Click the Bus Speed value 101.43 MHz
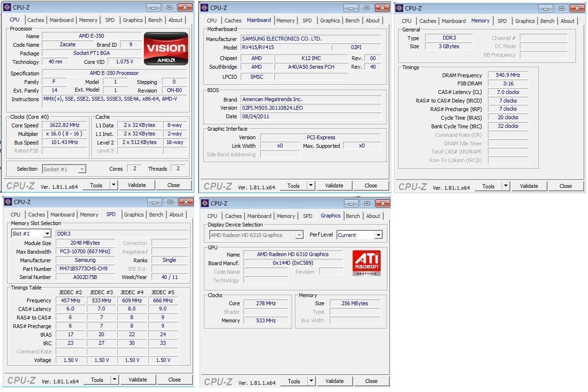 click(x=64, y=142)
